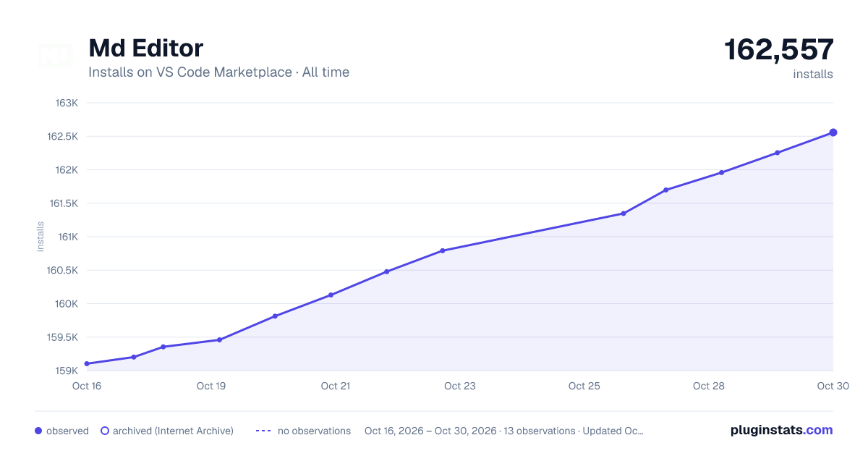The image size is (868, 456).
Task: Click the Oct 21 x-axis label
Action: pyautogui.click(x=336, y=386)
